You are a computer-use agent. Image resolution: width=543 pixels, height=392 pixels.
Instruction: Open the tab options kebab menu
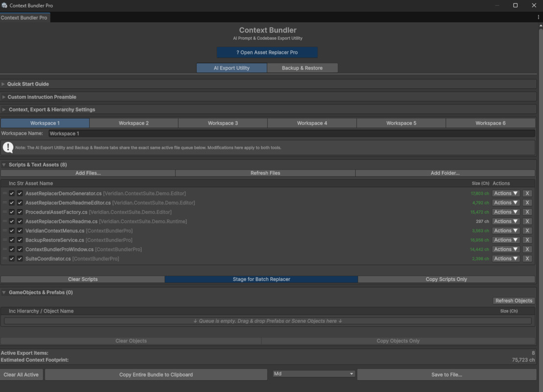pyautogui.click(x=538, y=17)
